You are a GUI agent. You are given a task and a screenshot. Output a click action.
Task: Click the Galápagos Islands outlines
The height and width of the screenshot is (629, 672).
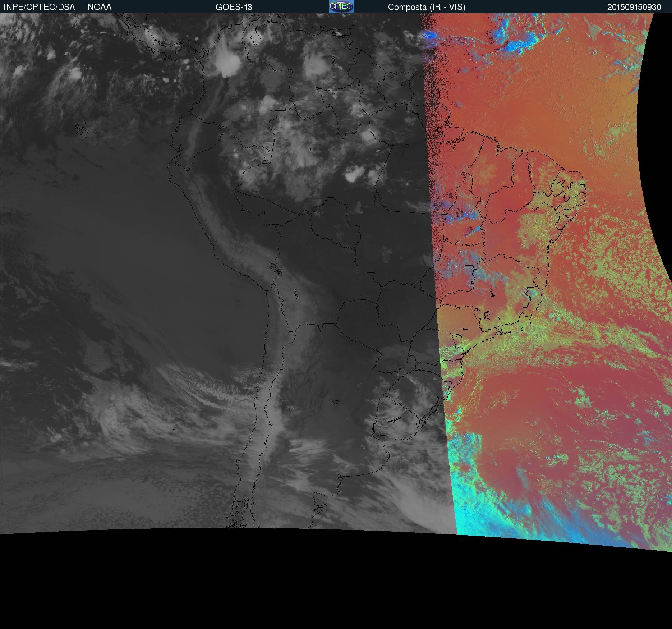83,130
